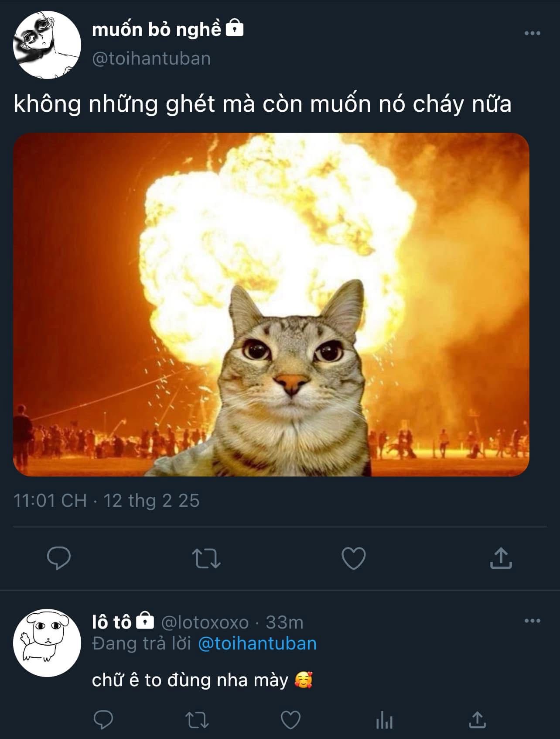Reply to lô tô's comment
Image resolution: width=560 pixels, height=739 pixels.
pyautogui.click(x=103, y=720)
